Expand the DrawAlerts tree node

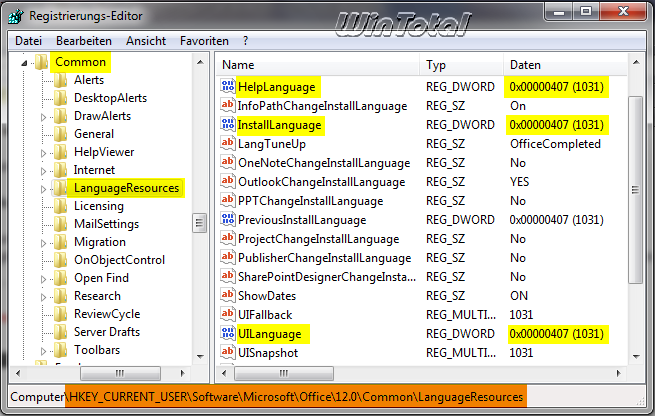(x=43, y=117)
